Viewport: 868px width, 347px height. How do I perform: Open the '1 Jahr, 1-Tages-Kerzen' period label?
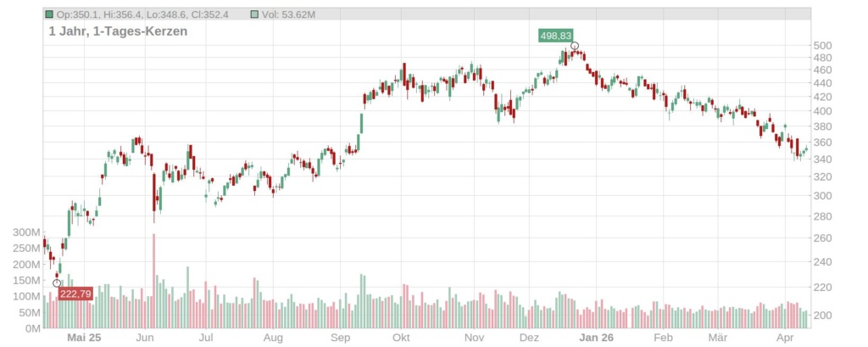118,31
